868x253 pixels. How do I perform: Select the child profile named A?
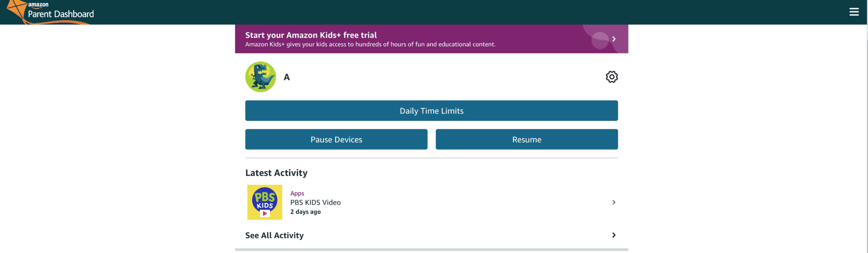[287, 77]
